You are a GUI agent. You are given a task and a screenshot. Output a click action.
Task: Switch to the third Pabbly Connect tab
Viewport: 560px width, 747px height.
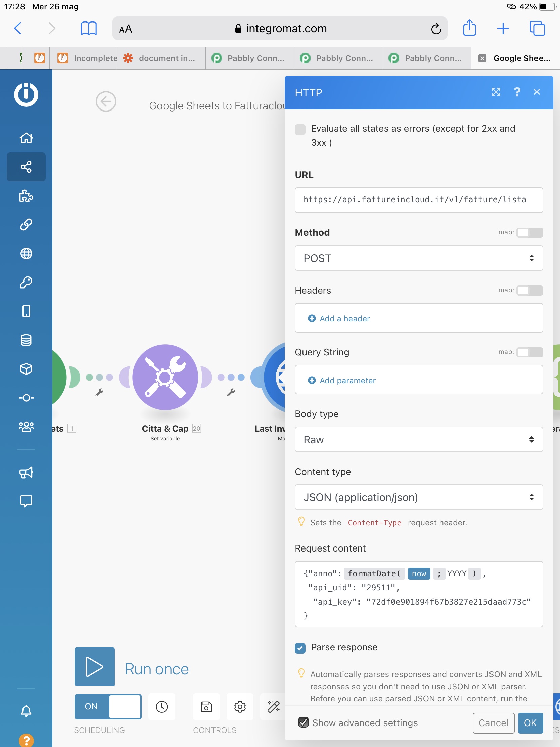point(427,58)
